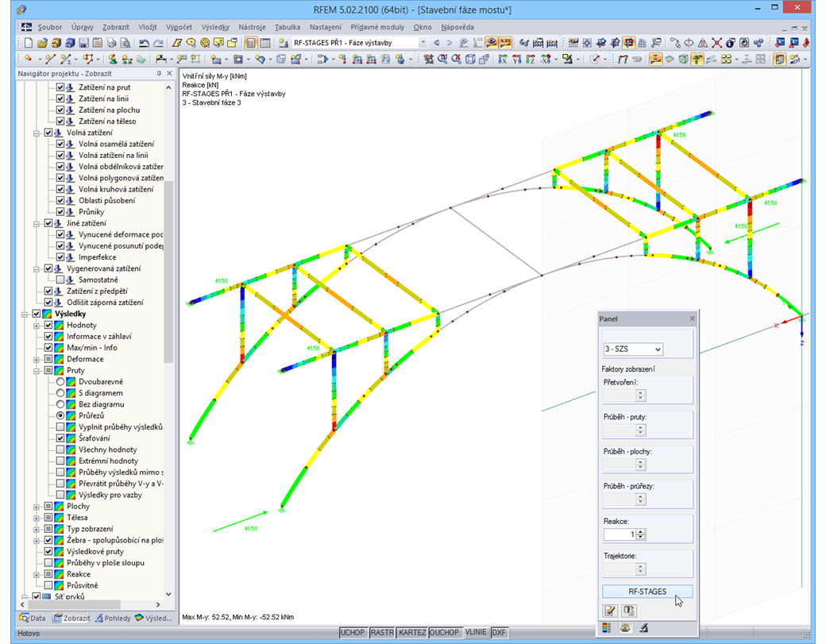This screenshot has height=644, width=826.
Task: Toggle the RASTR status bar button
Action: pyautogui.click(x=381, y=632)
